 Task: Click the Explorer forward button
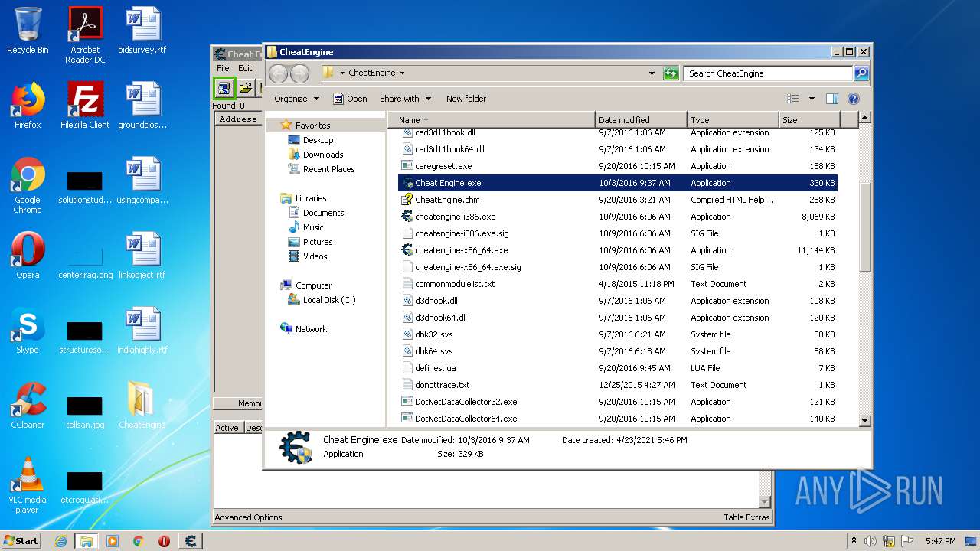pyautogui.click(x=299, y=73)
